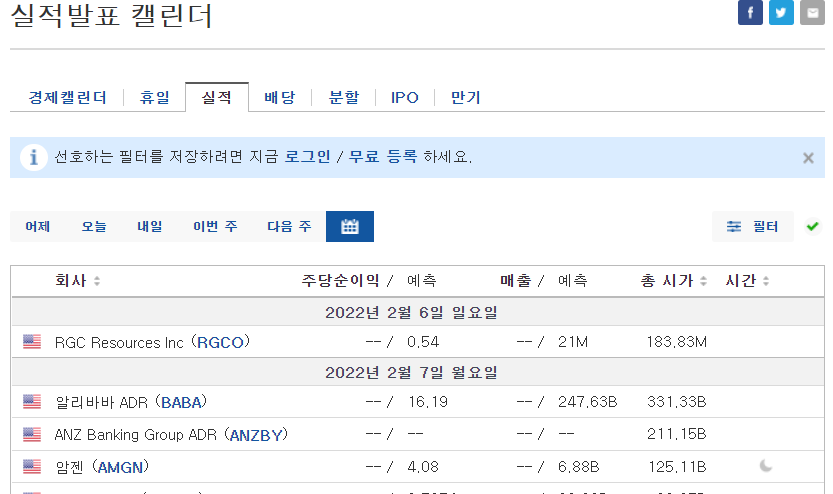Click the green checkmark next to 필터
The image size is (833, 494).
pyautogui.click(x=812, y=226)
